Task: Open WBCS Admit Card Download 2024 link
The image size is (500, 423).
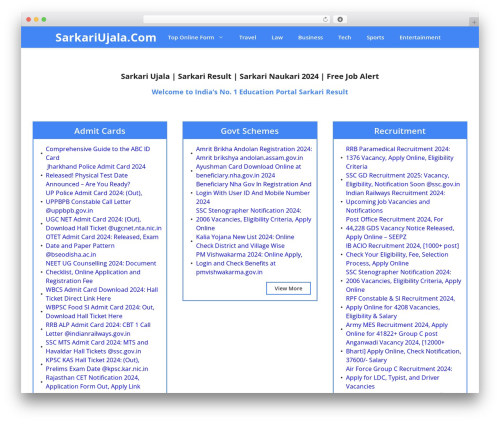Action: click(x=102, y=294)
